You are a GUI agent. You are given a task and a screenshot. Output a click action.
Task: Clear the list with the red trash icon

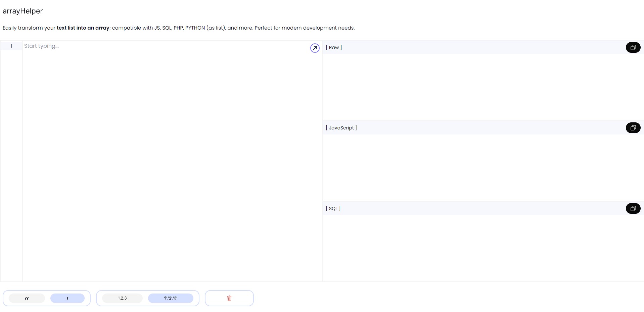(229, 298)
